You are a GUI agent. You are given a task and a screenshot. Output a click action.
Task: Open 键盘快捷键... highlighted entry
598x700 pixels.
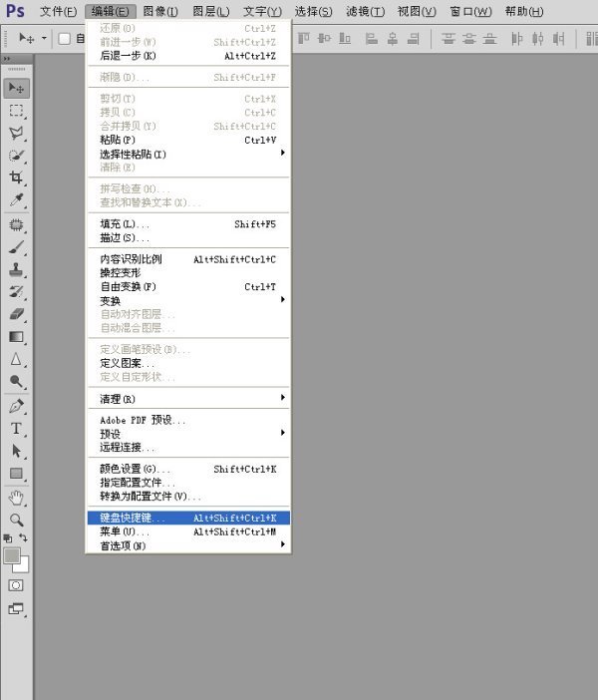(x=188, y=518)
